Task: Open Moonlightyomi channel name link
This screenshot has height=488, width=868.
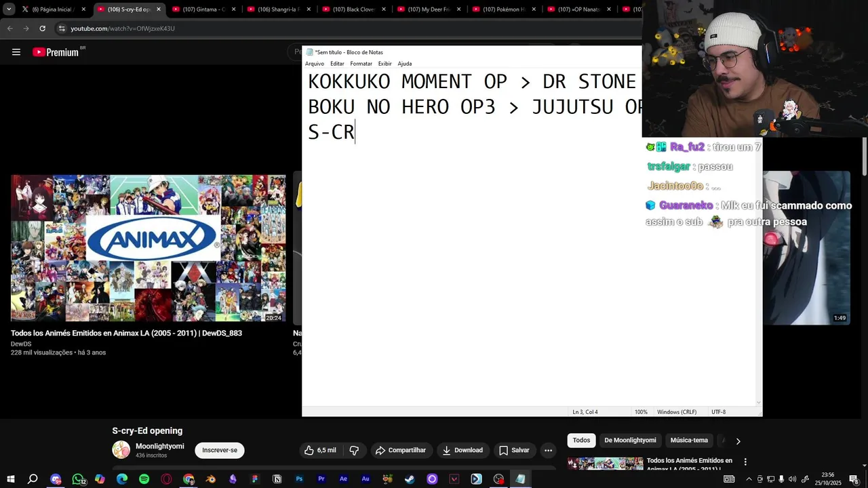Action: tap(160, 446)
